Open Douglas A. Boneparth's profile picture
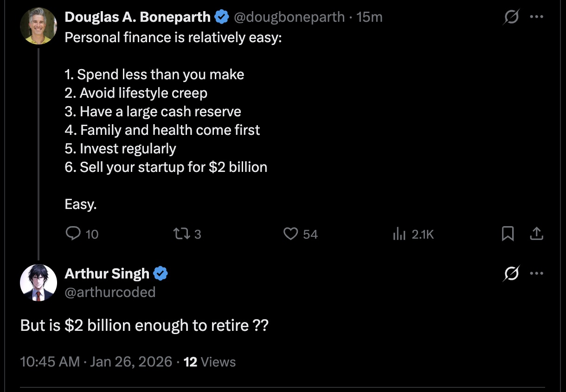The width and height of the screenshot is (566, 392). 39,25
